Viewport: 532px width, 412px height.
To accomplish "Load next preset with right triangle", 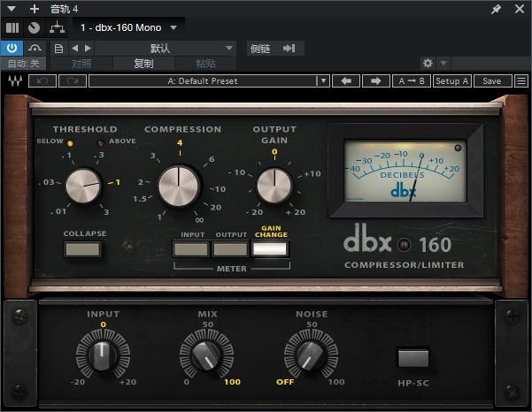I will point(88,49).
